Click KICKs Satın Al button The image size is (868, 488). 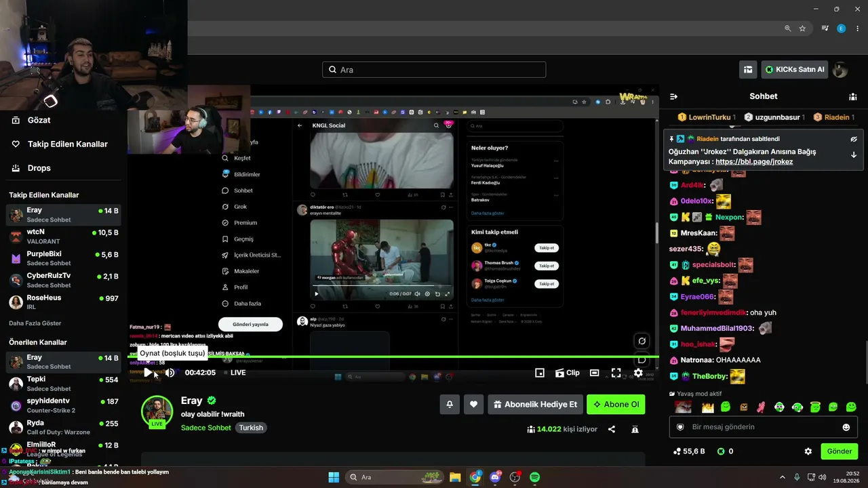(795, 69)
